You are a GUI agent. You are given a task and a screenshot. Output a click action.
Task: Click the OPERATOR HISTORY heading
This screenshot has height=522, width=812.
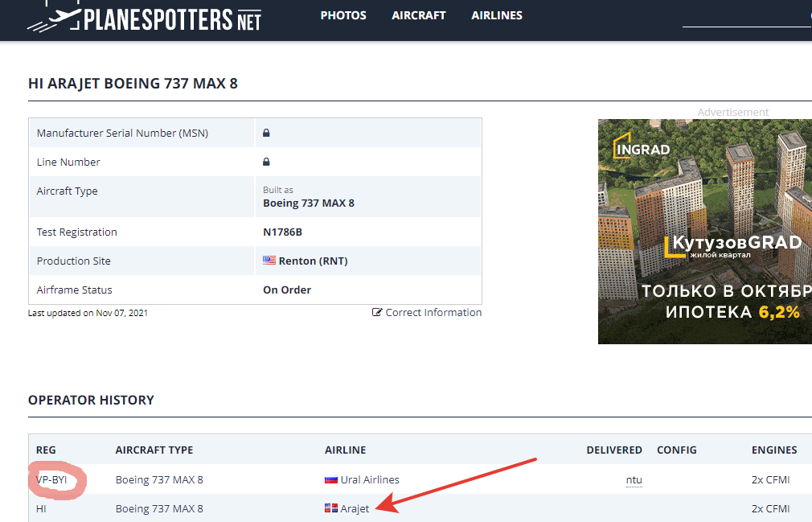coord(91,400)
